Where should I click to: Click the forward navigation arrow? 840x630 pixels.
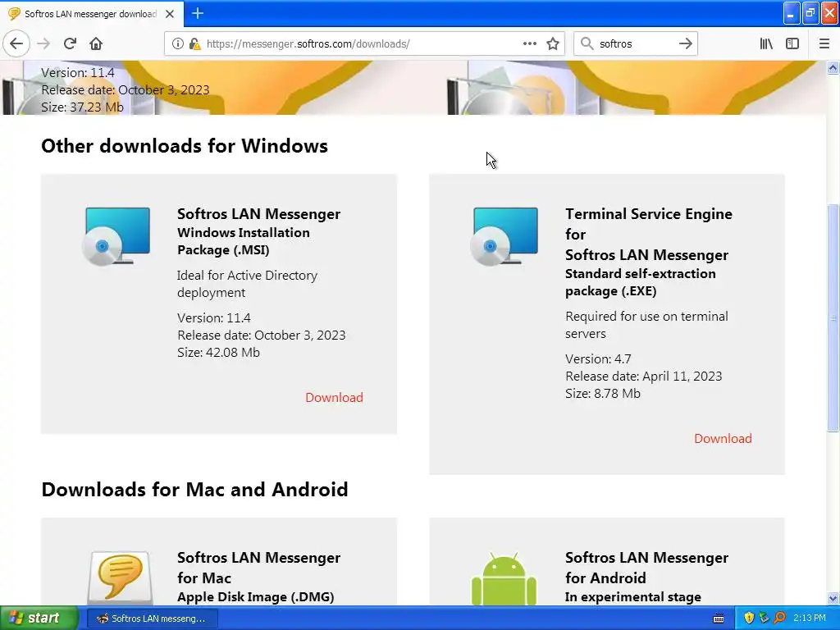tap(44, 43)
